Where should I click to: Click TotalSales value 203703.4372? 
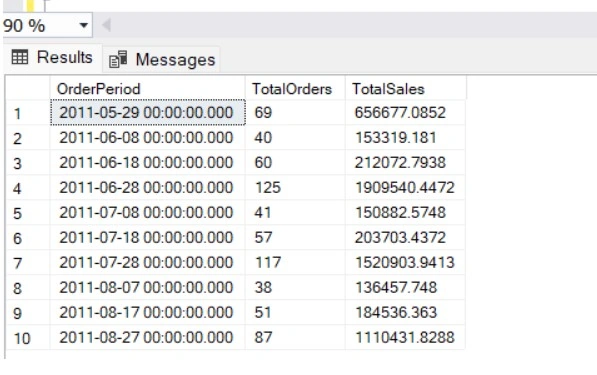(x=405, y=238)
